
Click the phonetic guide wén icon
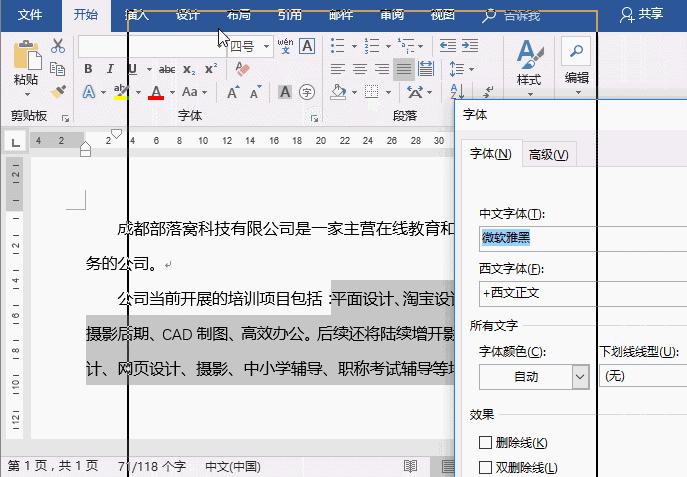pyautogui.click(x=285, y=46)
